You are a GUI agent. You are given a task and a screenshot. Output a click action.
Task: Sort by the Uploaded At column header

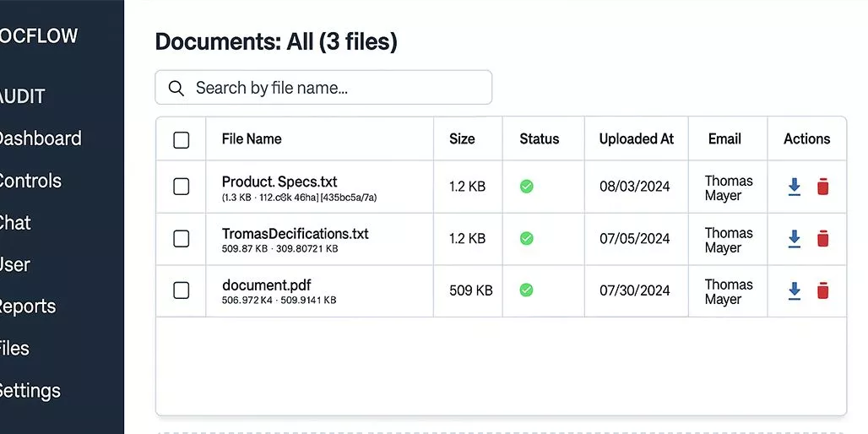636,139
